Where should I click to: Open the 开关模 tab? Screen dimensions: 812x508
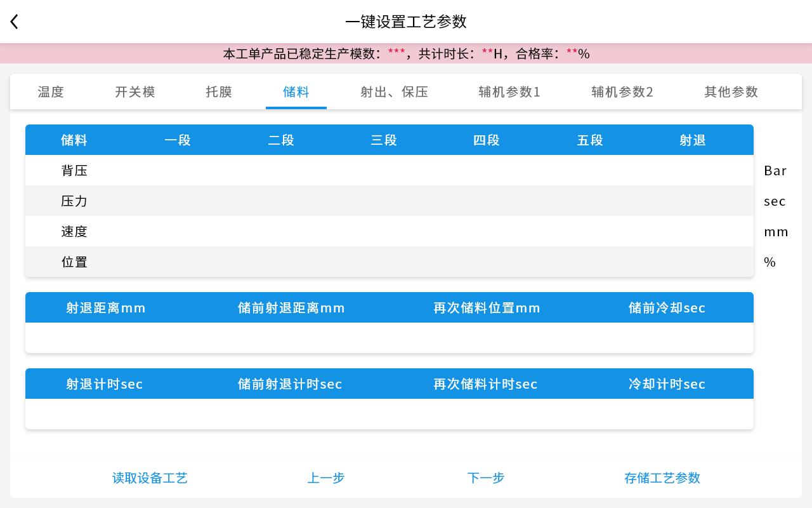(x=135, y=91)
